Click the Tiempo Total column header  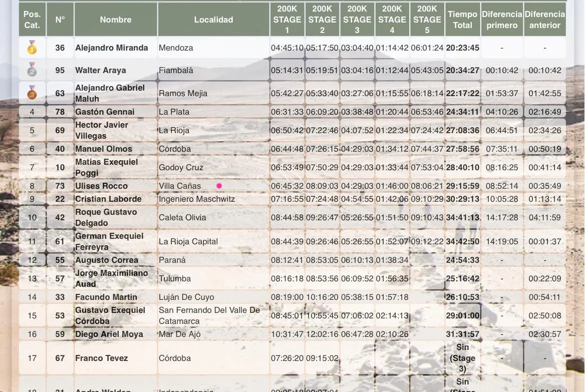(x=462, y=20)
